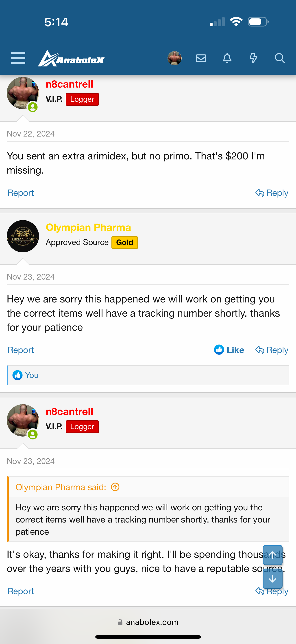The height and width of the screenshot is (644, 296).
Task: Open the inbox envelope icon
Action: [201, 58]
